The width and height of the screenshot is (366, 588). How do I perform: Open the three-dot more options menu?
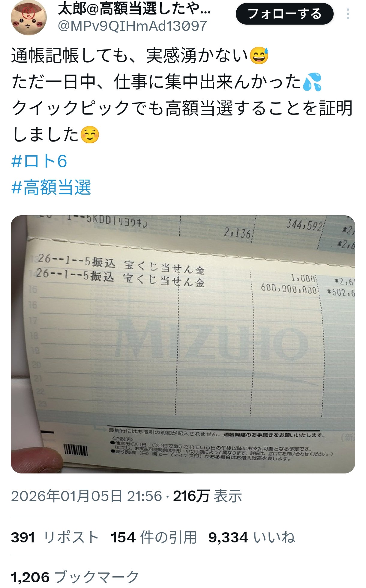pos(348,14)
